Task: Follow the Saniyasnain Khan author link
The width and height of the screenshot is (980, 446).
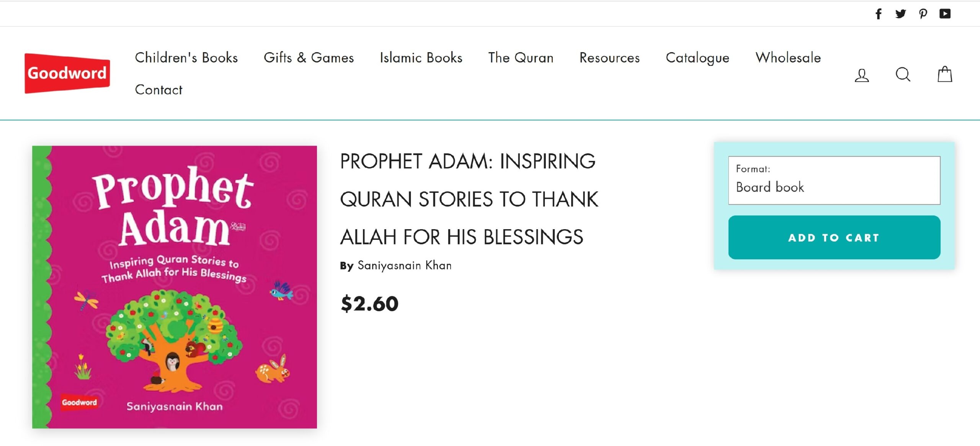Action: point(404,266)
